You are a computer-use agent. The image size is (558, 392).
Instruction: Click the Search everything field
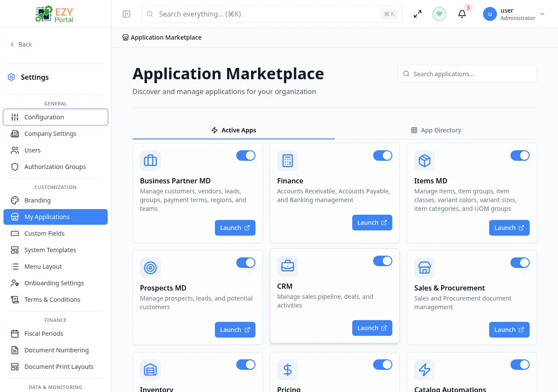pos(272,14)
